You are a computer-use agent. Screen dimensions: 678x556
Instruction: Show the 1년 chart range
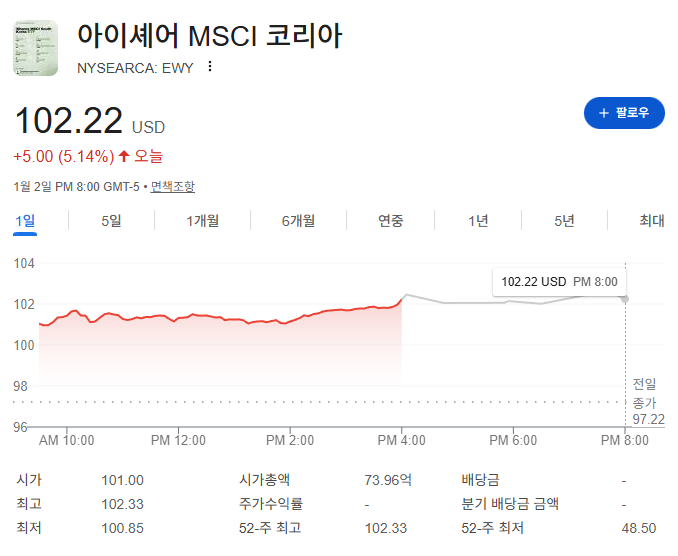(478, 221)
